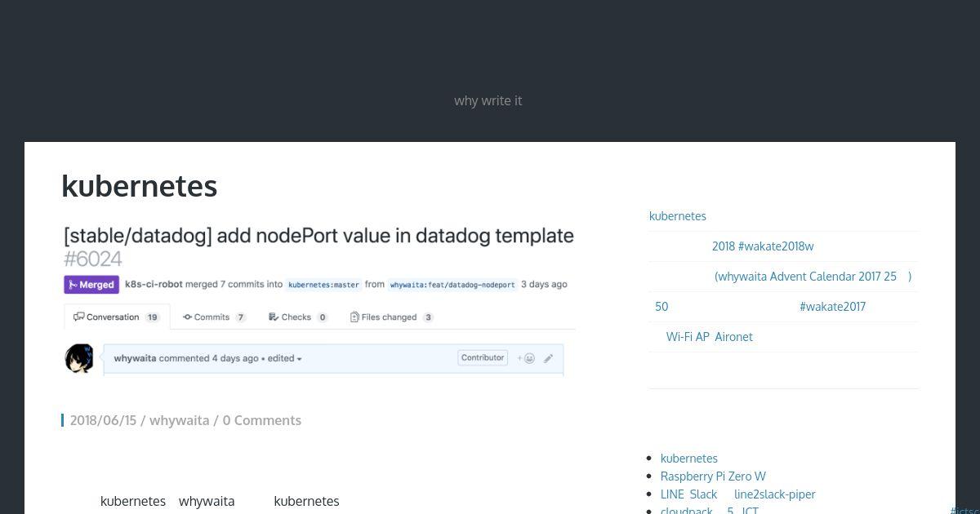Open Raspberry Pi Zero W link
Viewport: 980px width, 514px height.
point(713,476)
